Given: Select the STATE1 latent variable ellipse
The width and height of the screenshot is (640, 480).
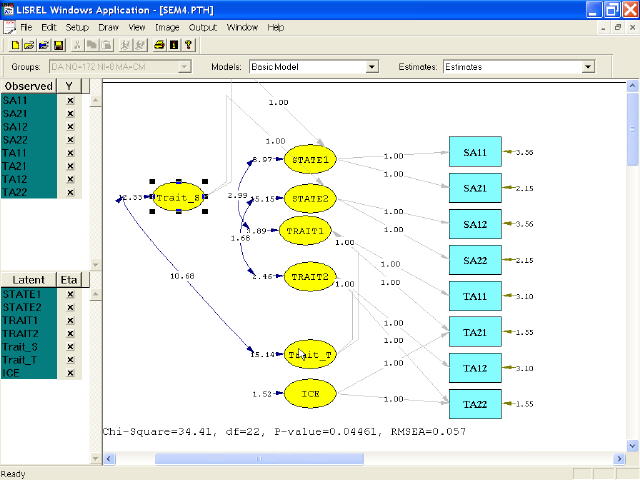Looking at the screenshot, I should point(311,159).
